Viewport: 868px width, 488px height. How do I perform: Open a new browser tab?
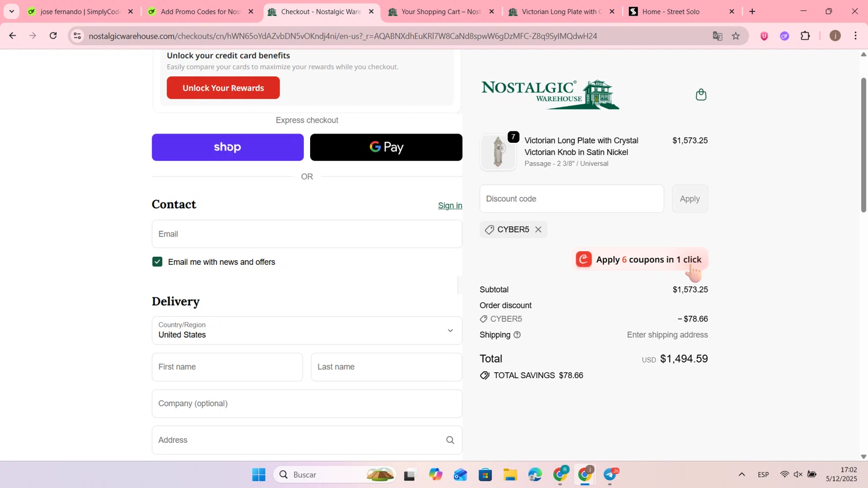coord(752,12)
